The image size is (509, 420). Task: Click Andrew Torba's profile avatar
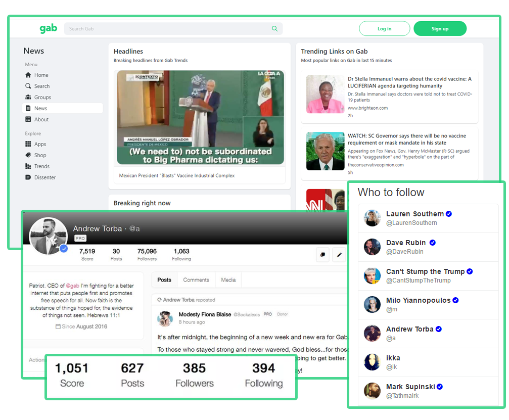point(48,236)
